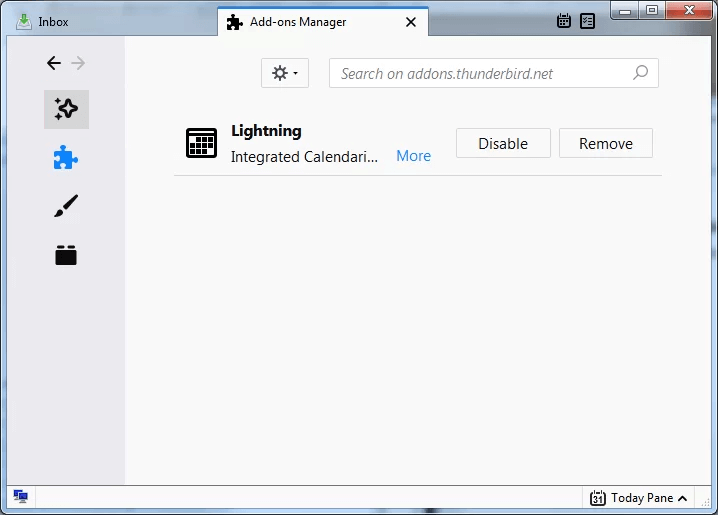Open the Tasks tab icon
Viewport: 718px width, 515px height.
point(587,21)
